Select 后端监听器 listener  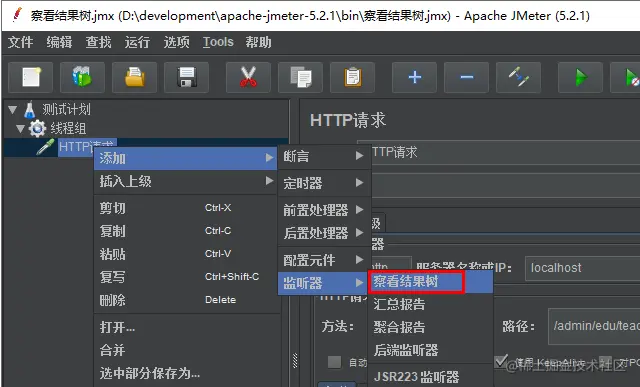(x=431, y=350)
